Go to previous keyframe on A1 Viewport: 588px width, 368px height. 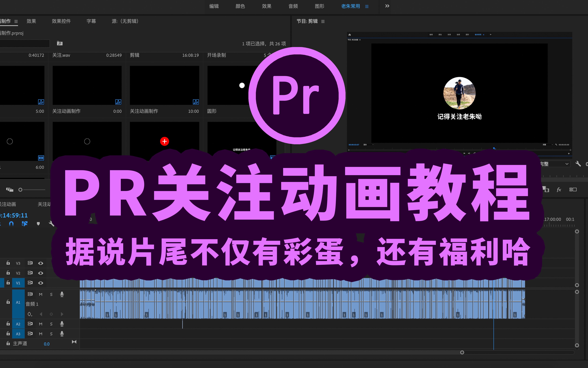(41, 314)
